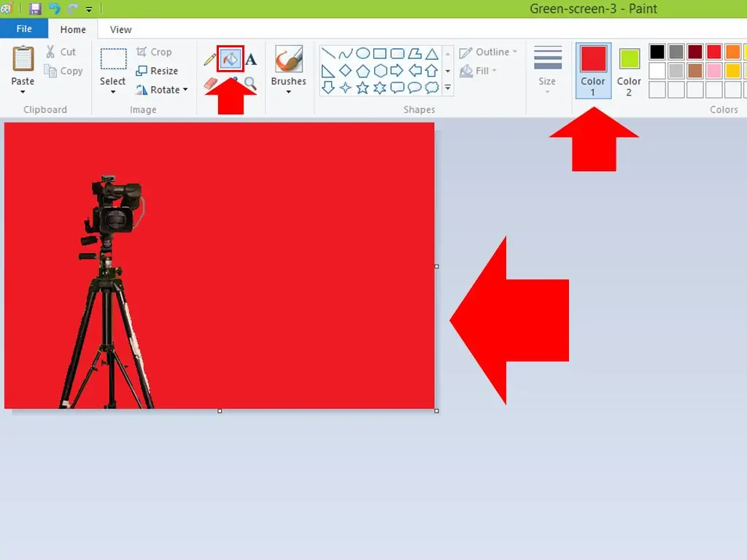Pick the black color swatch

coord(657,52)
